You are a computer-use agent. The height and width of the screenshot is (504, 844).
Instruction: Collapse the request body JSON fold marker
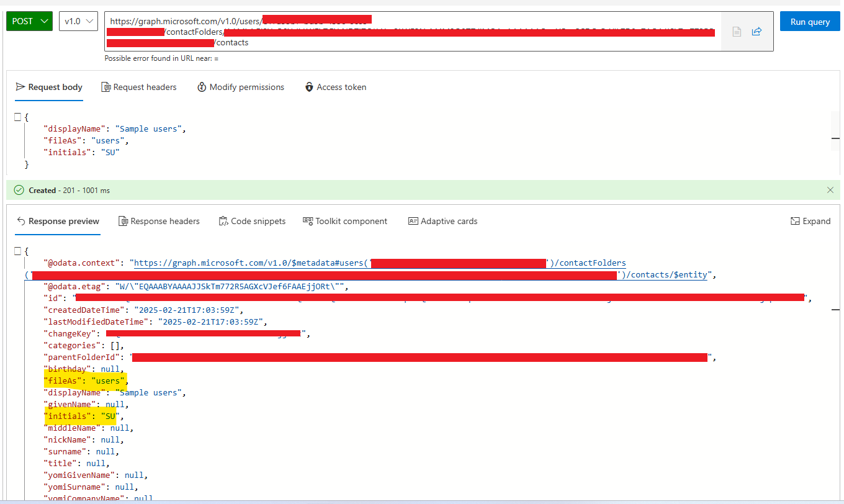[18, 117]
